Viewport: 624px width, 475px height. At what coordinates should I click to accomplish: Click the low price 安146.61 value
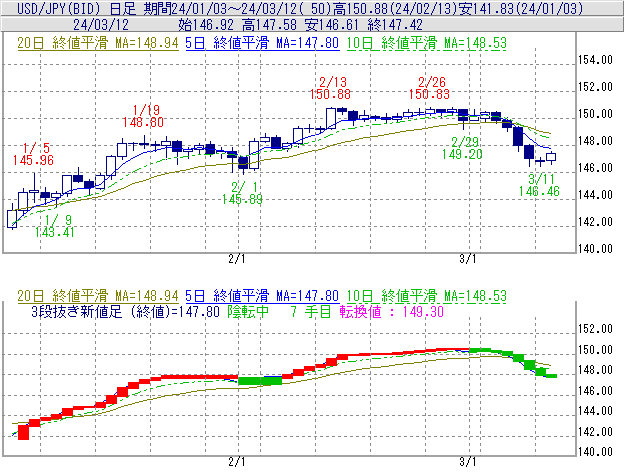click(x=332, y=25)
